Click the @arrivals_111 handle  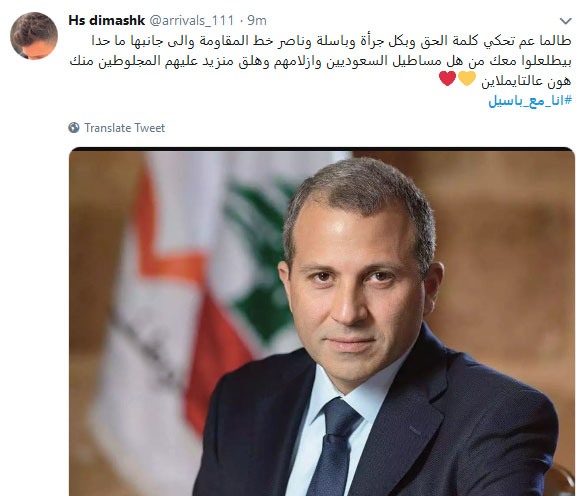click(192, 21)
